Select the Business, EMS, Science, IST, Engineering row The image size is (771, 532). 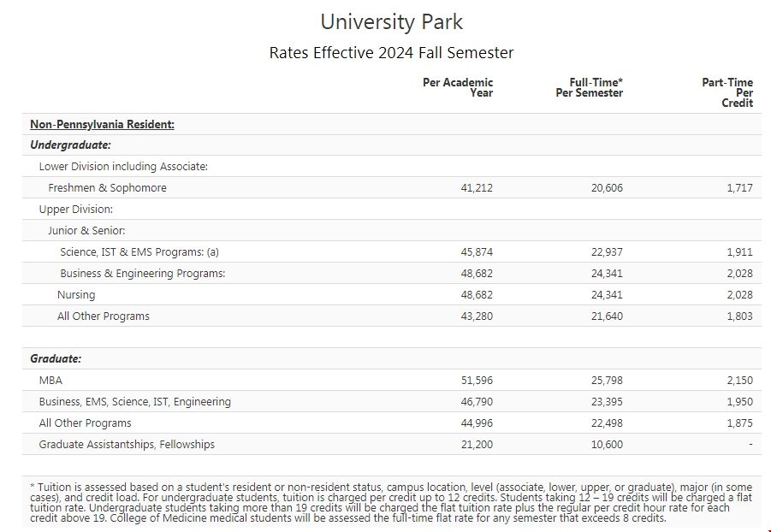click(134, 402)
